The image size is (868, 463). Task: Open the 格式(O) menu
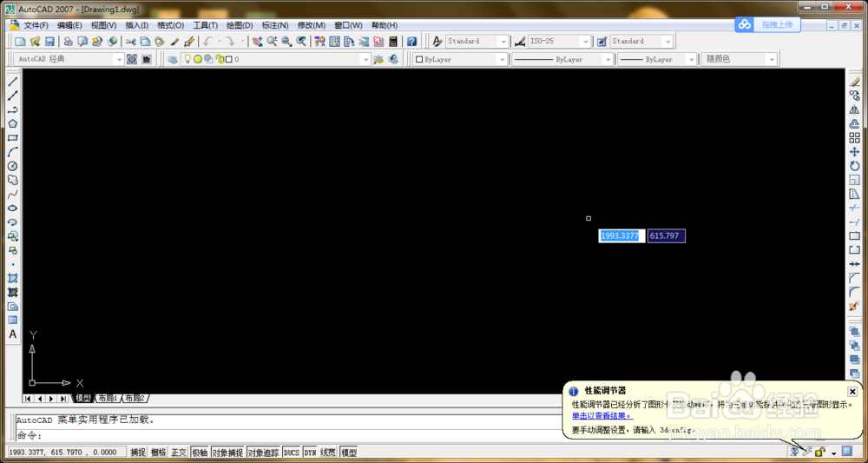tap(170, 25)
